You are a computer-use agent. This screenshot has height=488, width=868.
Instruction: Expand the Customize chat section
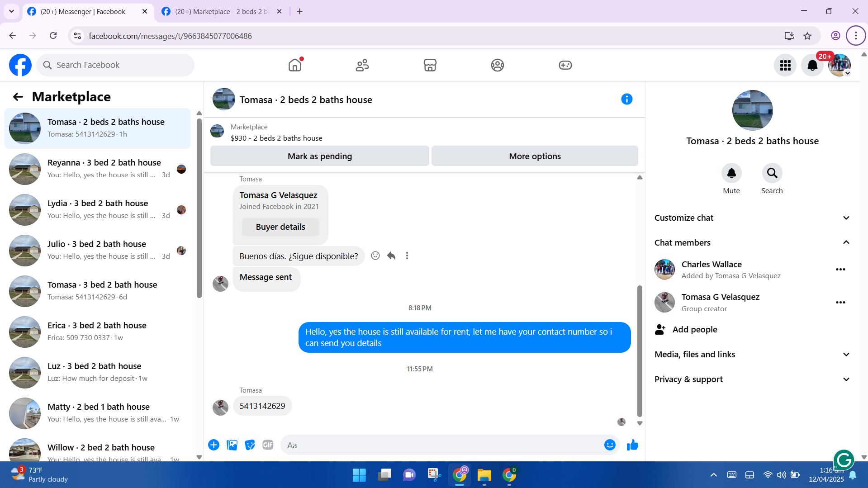pyautogui.click(x=752, y=218)
